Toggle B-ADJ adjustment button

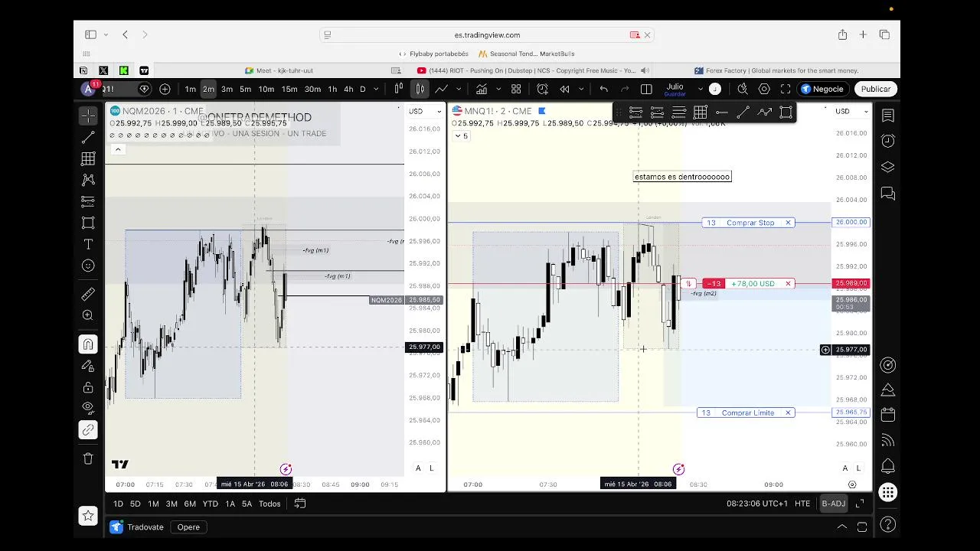[x=833, y=504]
